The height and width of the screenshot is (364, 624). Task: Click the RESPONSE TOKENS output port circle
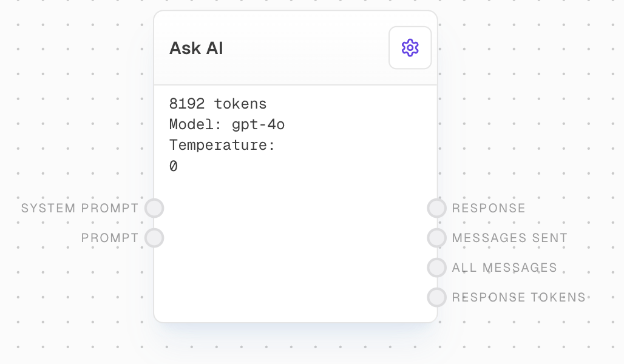pyautogui.click(x=436, y=297)
